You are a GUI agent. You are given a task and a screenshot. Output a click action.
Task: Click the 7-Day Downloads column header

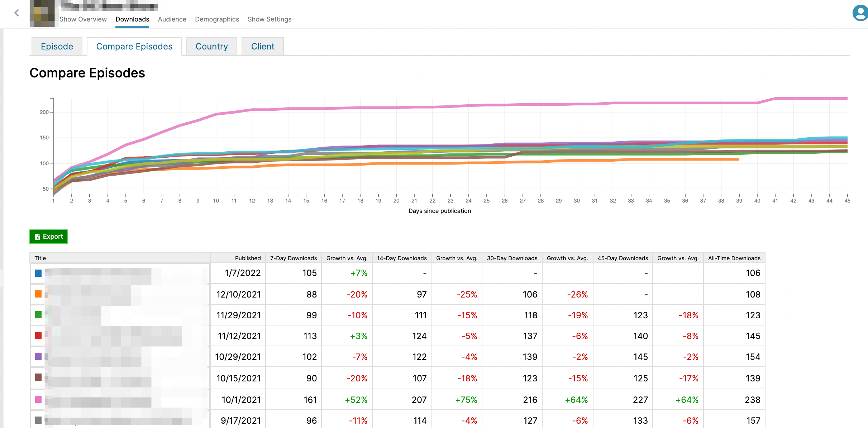click(x=293, y=258)
